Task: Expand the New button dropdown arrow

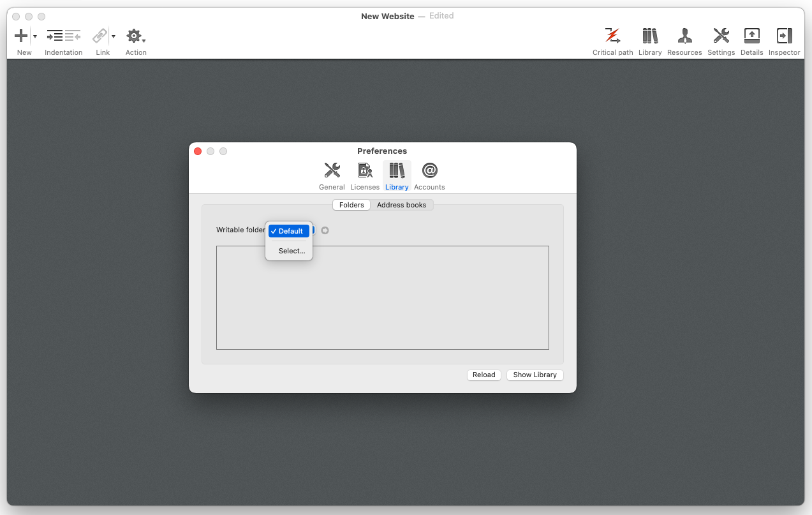Action: tap(34, 37)
